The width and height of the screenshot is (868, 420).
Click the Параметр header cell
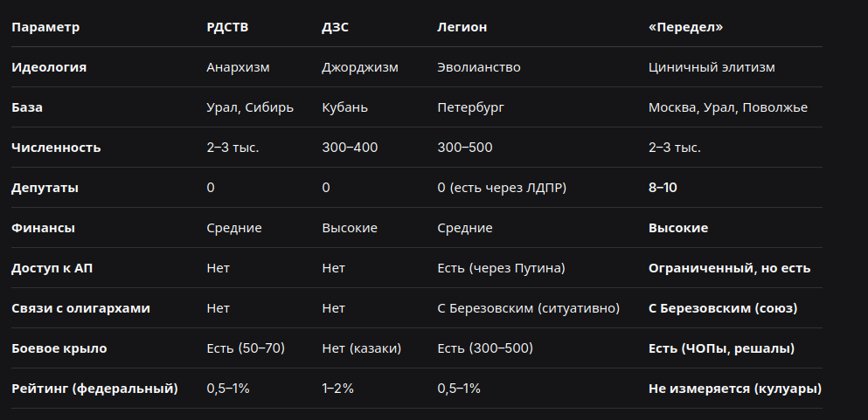tap(45, 27)
